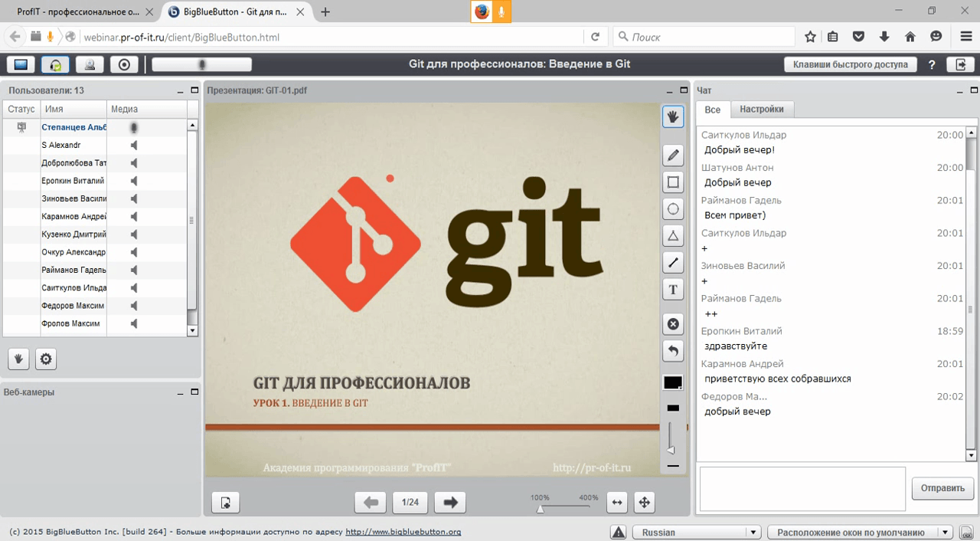Mute Кузенко Дмитрий's audio icon
The image size is (980, 541).
134,234
